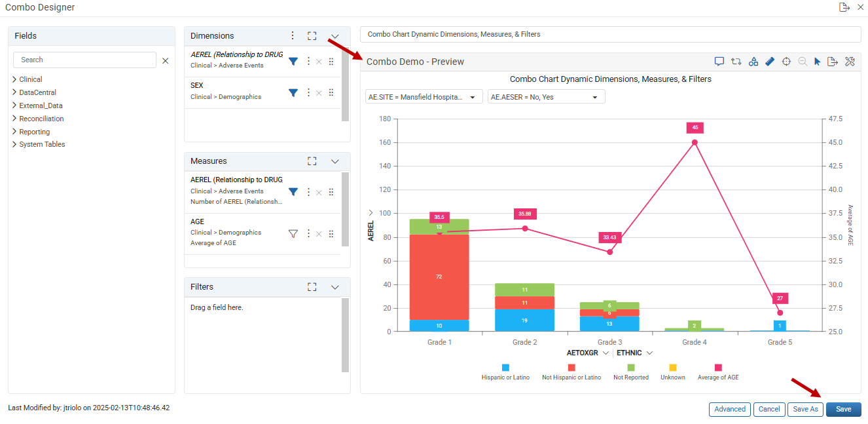Toggle filter on SEX dimension
The image size is (868, 424).
(x=293, y=93)
